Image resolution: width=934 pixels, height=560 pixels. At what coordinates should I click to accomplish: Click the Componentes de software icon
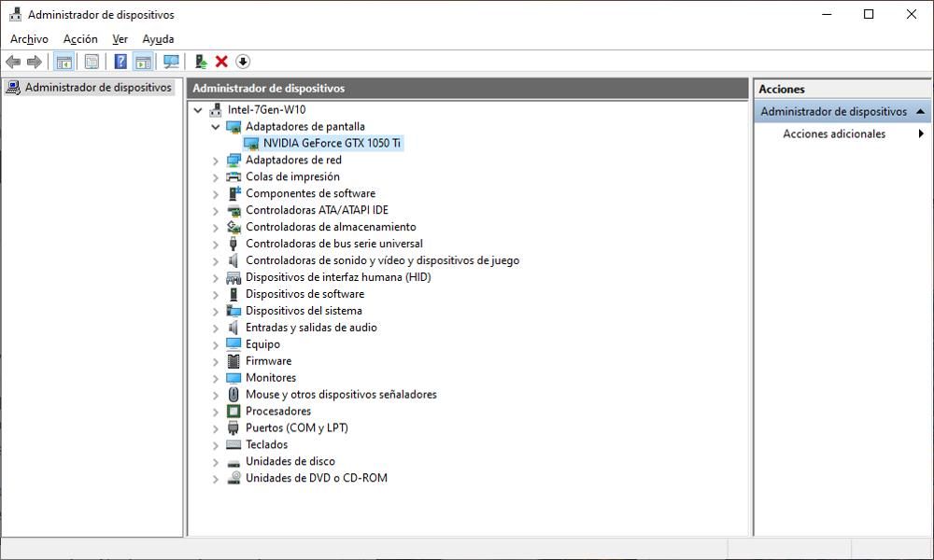tap(233, 193)
